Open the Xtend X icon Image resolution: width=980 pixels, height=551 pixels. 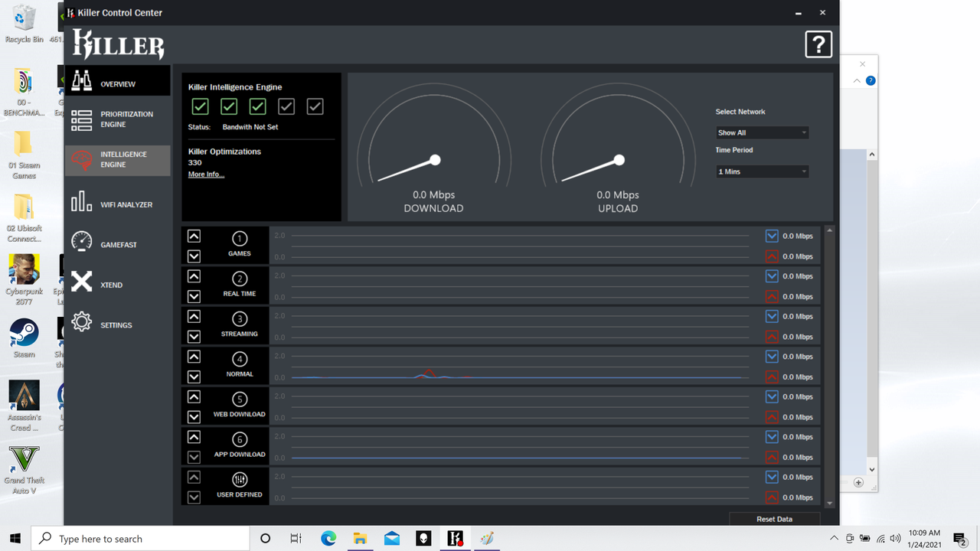(x=82, y=282)
